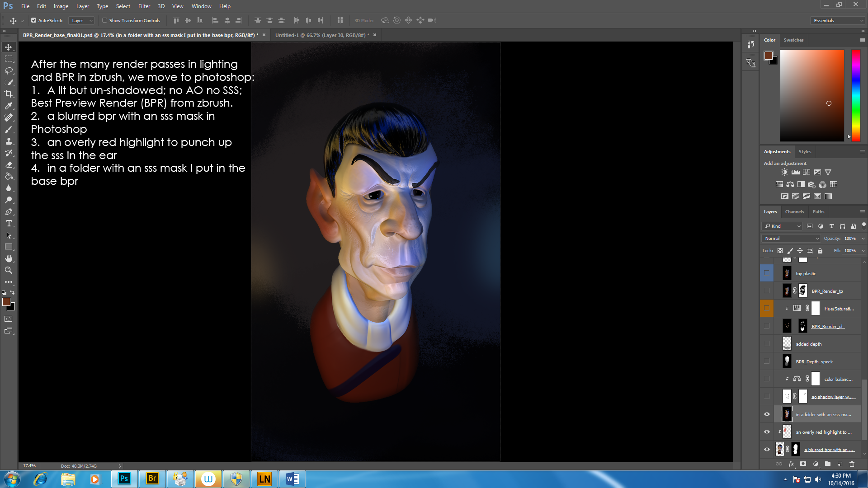Screen dimensions: 868x488
Task: Add a Brightness/Contrast adjustment
Action: tap(784, 172)
